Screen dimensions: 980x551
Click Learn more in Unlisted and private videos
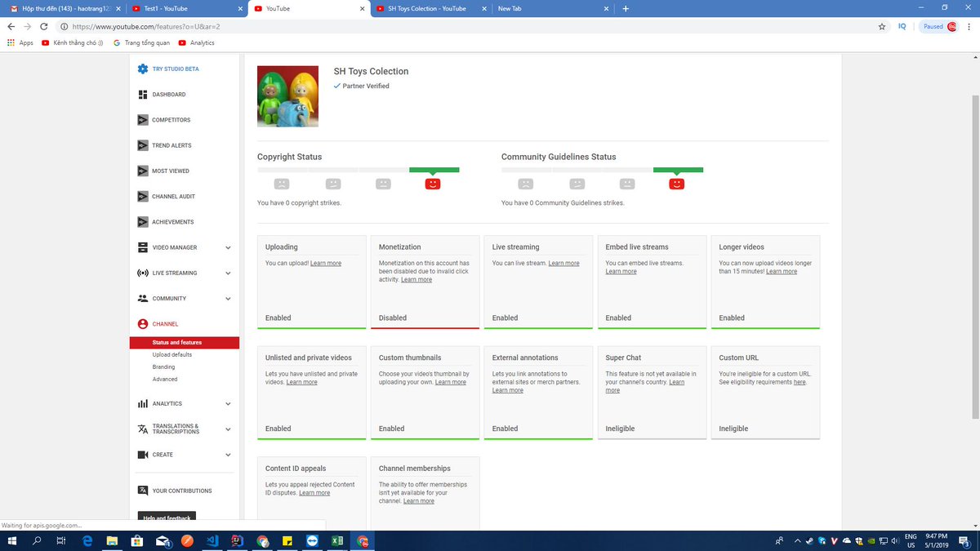pos(302,382)
